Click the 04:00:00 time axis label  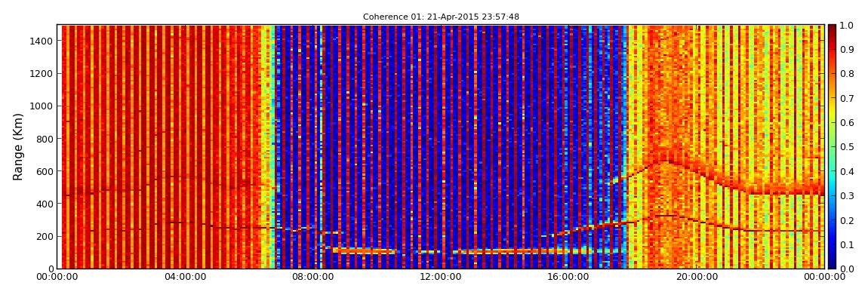point(186,277)
